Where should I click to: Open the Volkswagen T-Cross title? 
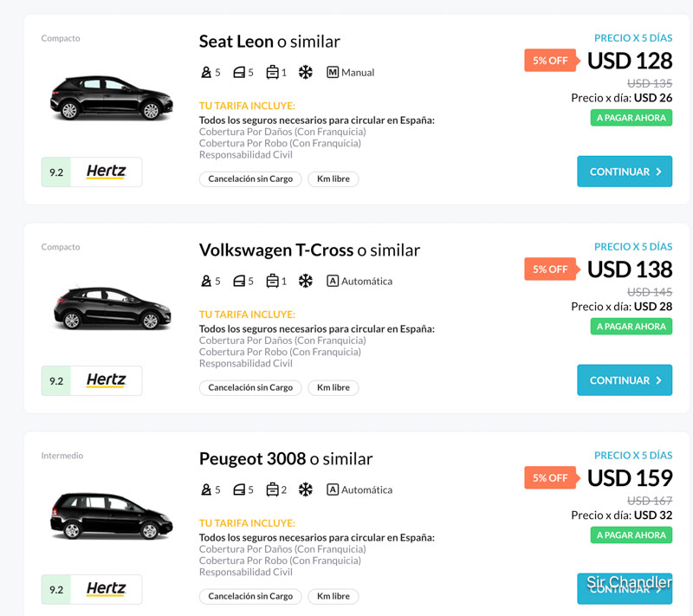pos(276,250)
